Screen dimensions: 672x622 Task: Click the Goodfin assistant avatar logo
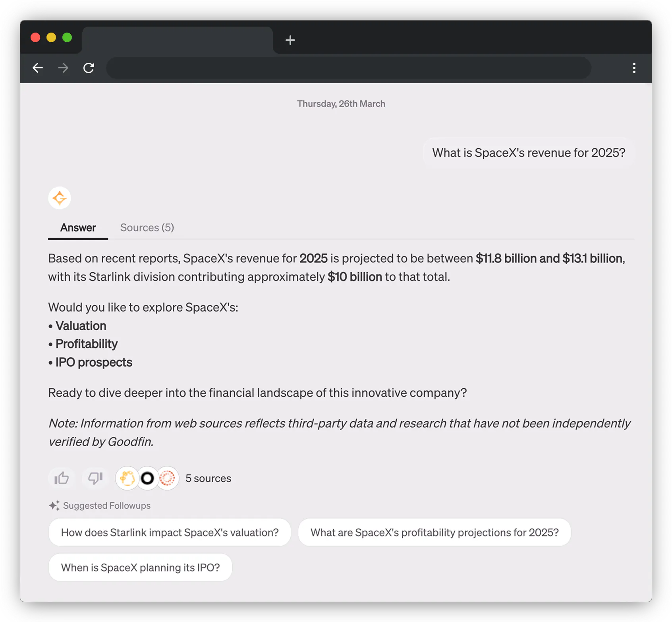[x=60, y=198]
